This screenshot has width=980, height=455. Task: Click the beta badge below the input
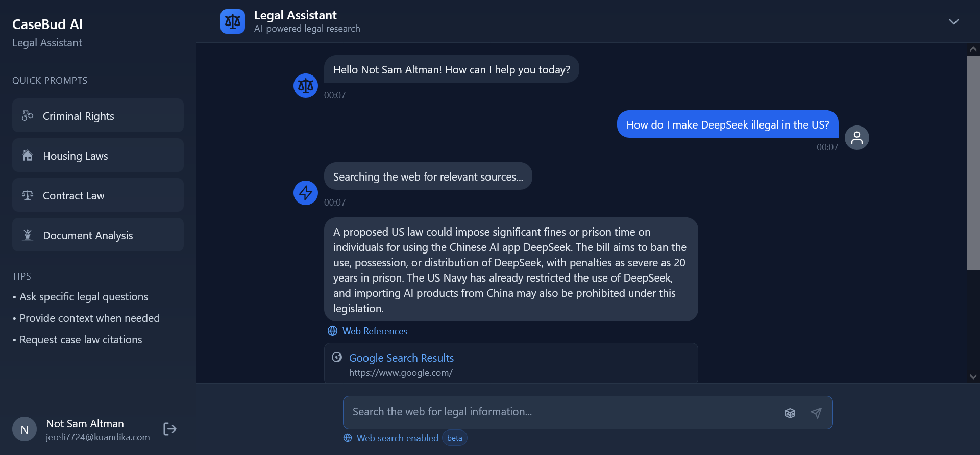454,438
